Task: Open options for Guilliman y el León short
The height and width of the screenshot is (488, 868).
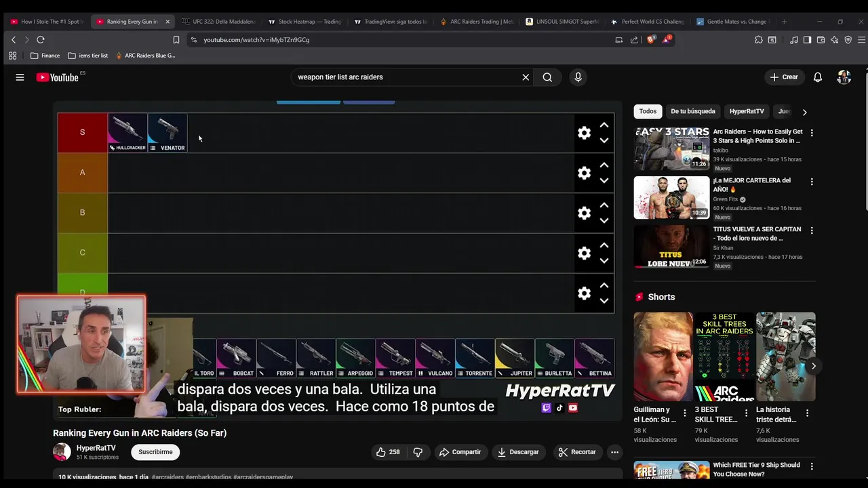Action: pos(684,413)
